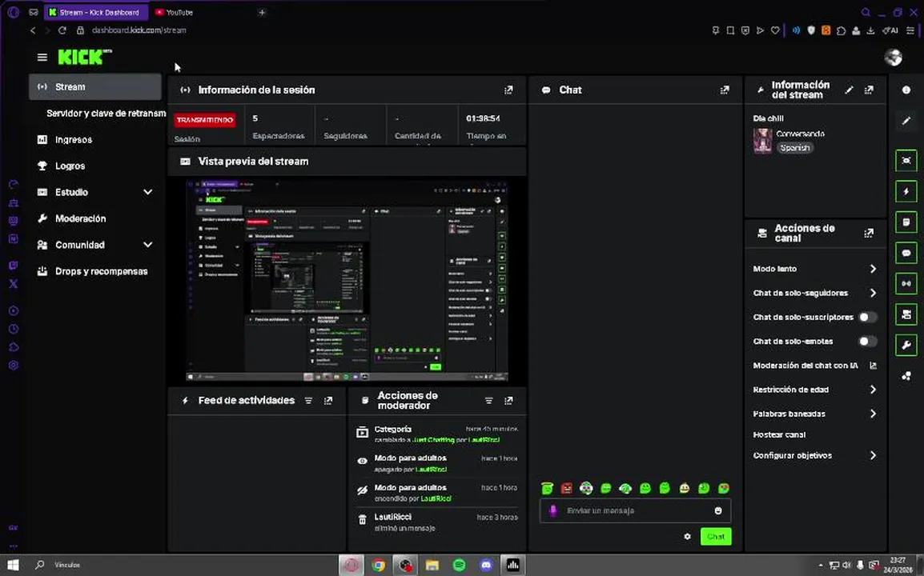
Task: Select Stream in the sidebar
Action: [x=94, y=86]
